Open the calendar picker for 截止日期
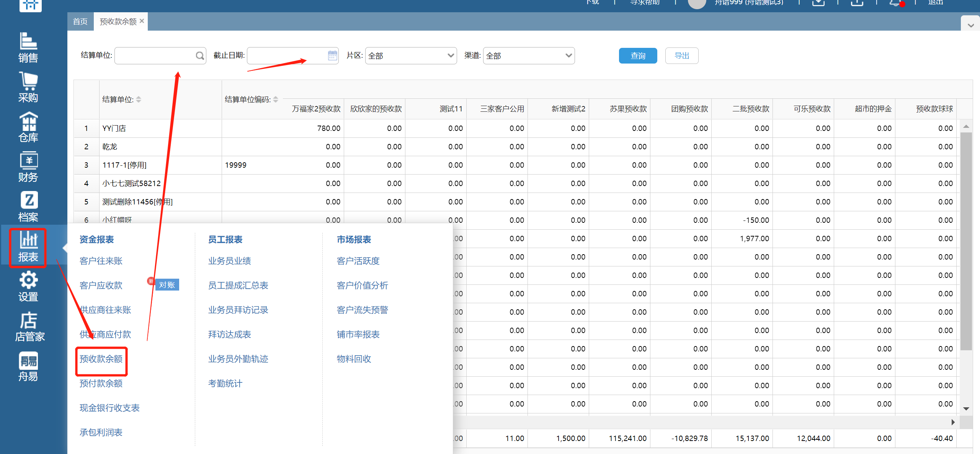The height and width of the screenshot is (454, 980). [332, 56]
